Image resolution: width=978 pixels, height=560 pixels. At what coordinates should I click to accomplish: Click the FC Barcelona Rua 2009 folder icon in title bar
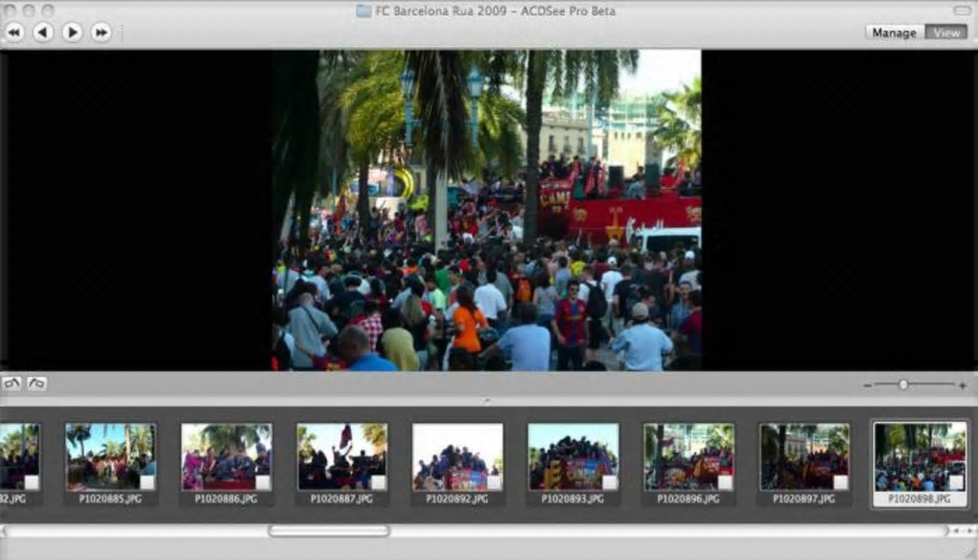[x=363, y=12]
